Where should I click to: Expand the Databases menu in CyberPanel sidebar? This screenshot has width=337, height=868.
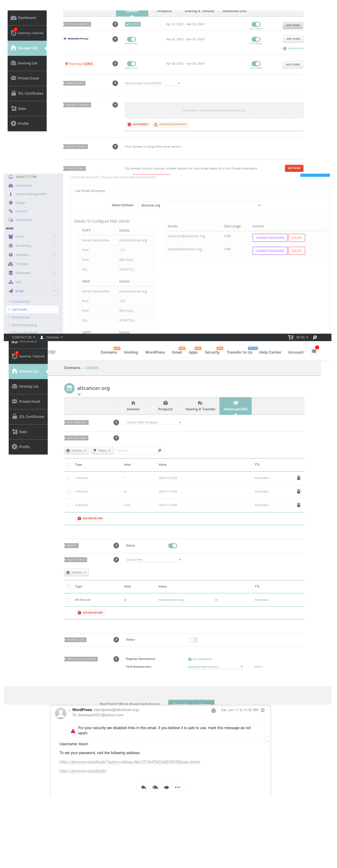pos(32,273)
